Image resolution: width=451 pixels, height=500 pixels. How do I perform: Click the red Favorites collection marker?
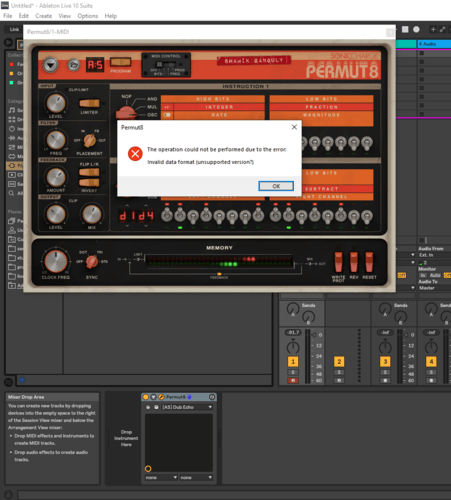pos(11,64)
